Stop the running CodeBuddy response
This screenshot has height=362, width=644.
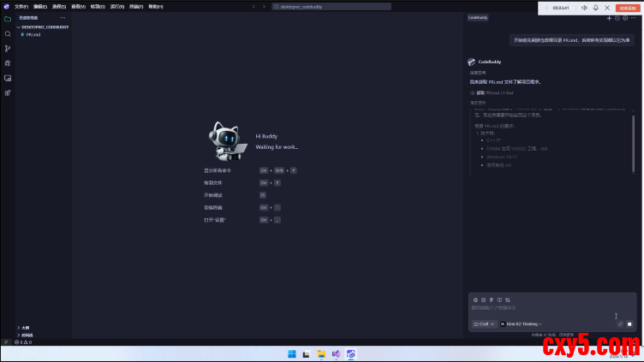pos(629,324)
